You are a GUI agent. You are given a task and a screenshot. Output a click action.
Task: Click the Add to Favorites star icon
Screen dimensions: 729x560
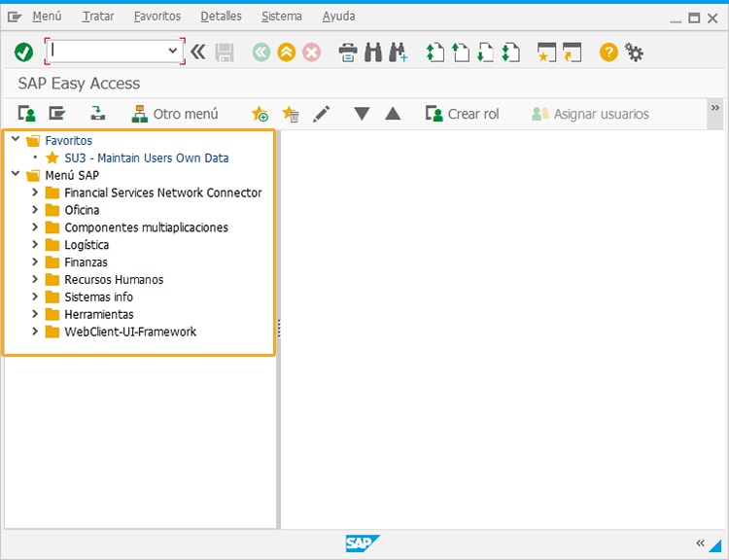pos(260,114)
